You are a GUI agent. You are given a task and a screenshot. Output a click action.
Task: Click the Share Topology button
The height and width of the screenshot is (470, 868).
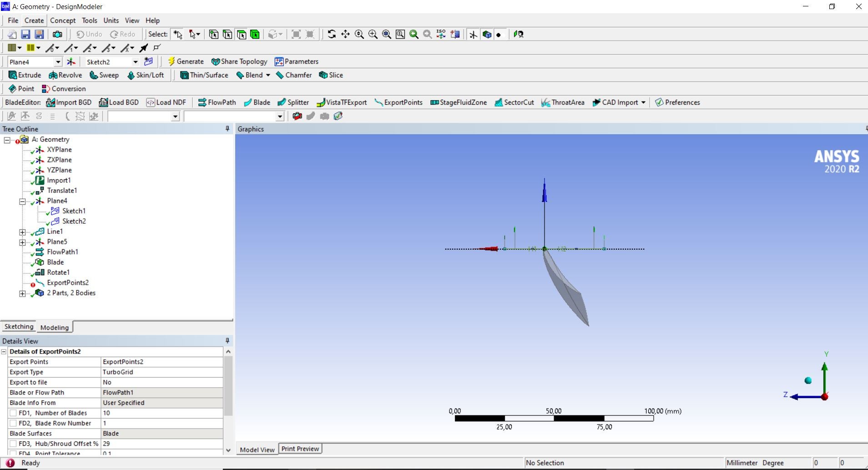[x=239, y=61]
